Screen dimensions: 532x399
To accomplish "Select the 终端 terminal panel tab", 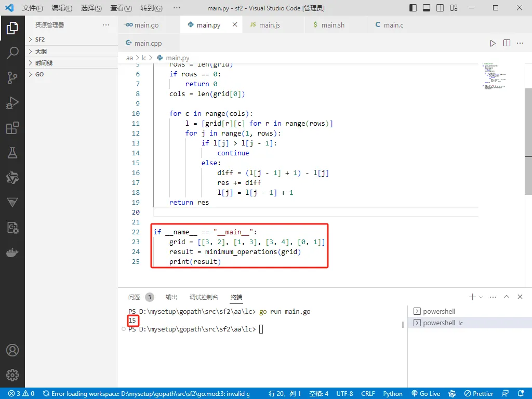I will point(236,297).
